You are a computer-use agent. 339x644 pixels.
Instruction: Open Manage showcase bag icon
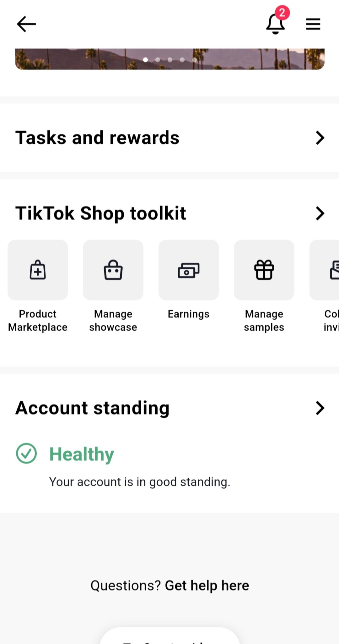(x=113, y=270)
